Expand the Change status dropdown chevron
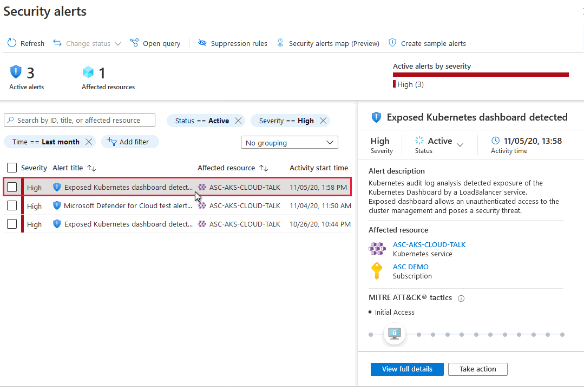 click(118, 43)
